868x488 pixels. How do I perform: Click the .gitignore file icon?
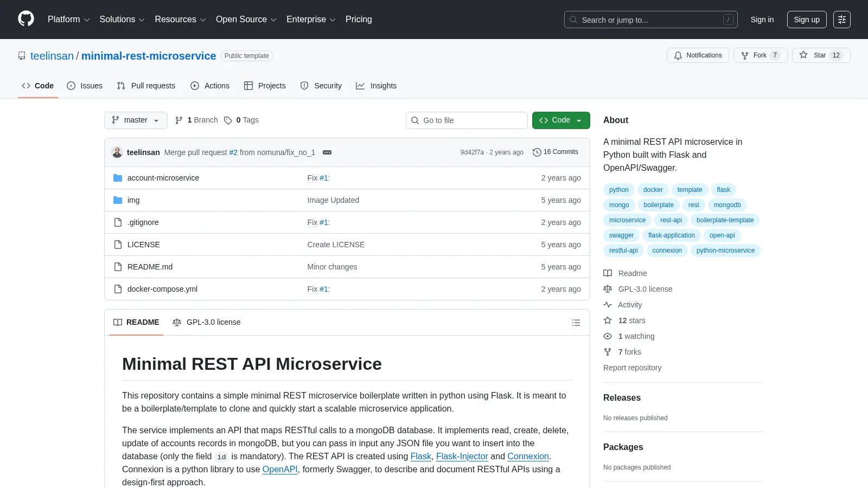click(x=118, y=222)
